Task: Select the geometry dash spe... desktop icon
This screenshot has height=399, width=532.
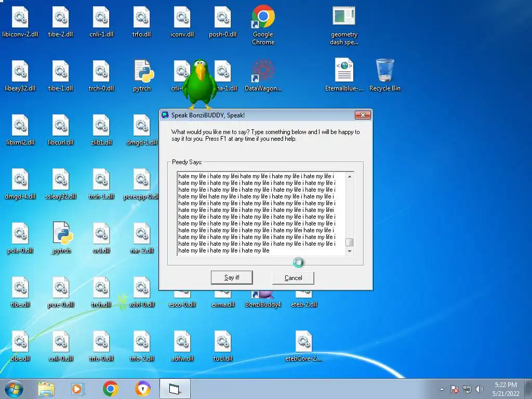Action: [344, 25]
